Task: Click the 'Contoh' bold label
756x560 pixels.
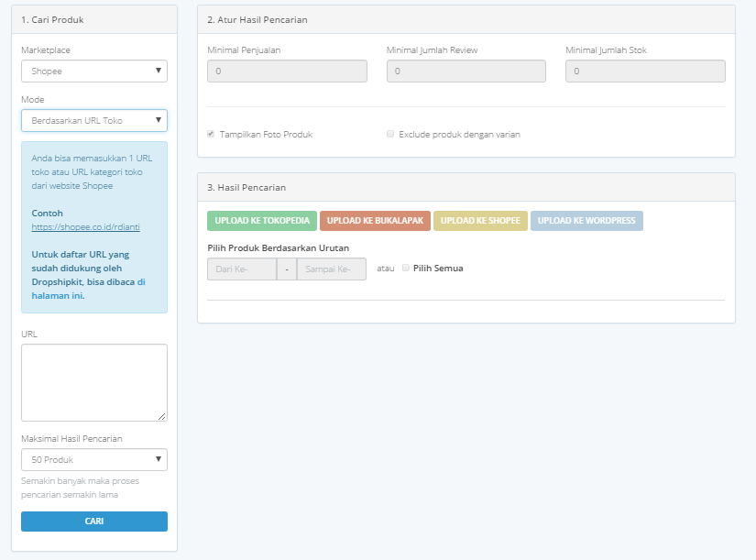Action: click(48, 214)
